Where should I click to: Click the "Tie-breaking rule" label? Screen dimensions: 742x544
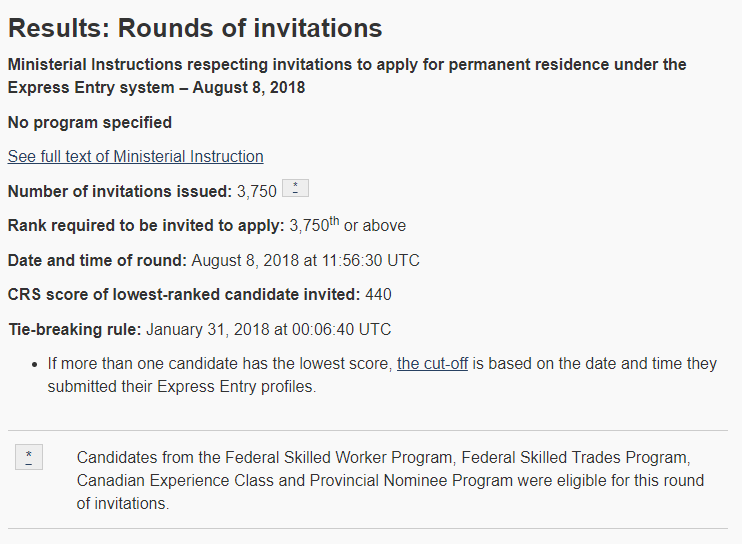click(75, 329)
